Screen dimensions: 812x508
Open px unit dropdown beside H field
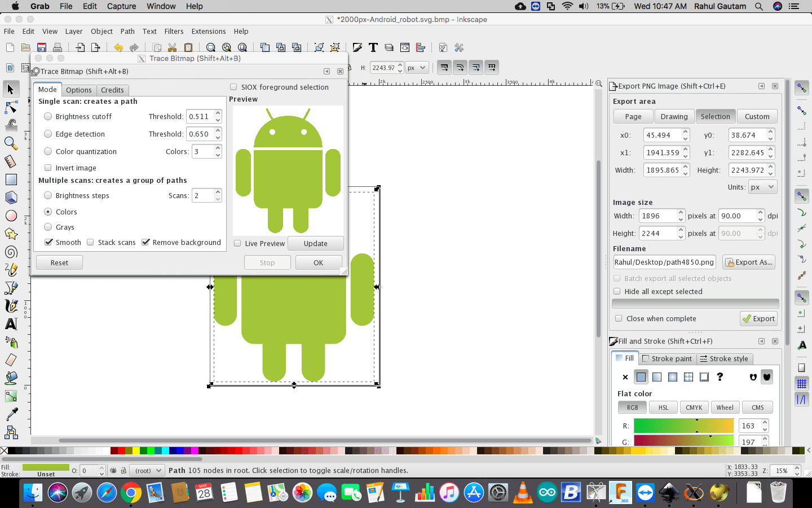(417, 68)
